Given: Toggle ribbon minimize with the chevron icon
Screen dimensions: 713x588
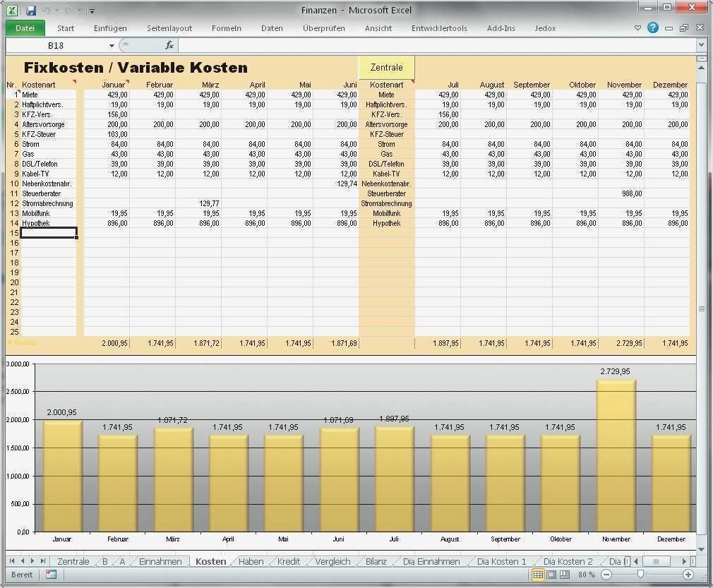Looking at the screenshot, I should tap(637, 28).
